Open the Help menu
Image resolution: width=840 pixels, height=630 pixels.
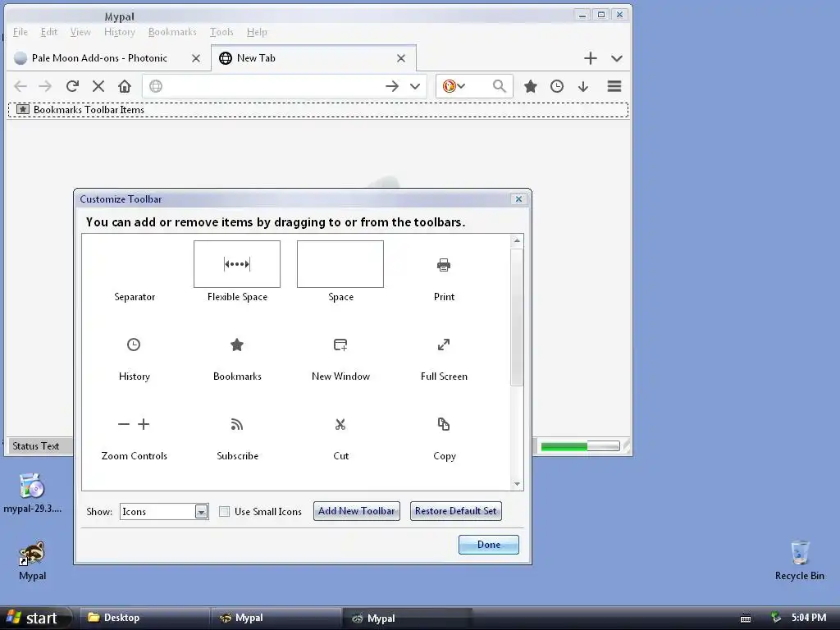coord(257,32)
